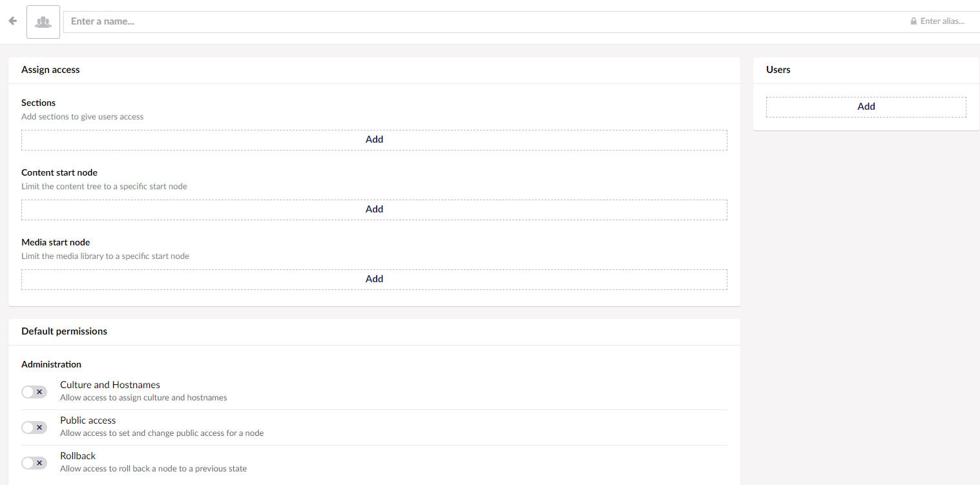Viewport: 980px width, 485px height.
Task: Select the Users panel header
Action: pos(778,70)
